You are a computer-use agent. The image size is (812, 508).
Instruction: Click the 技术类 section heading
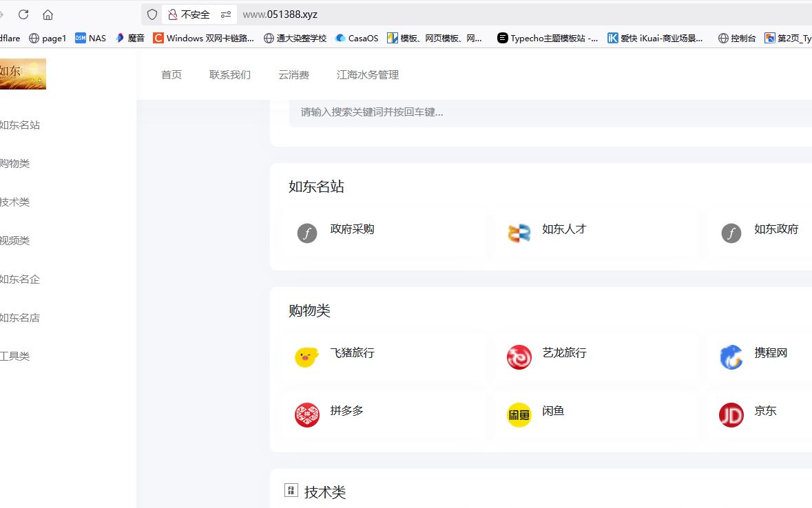click(324, 492)
